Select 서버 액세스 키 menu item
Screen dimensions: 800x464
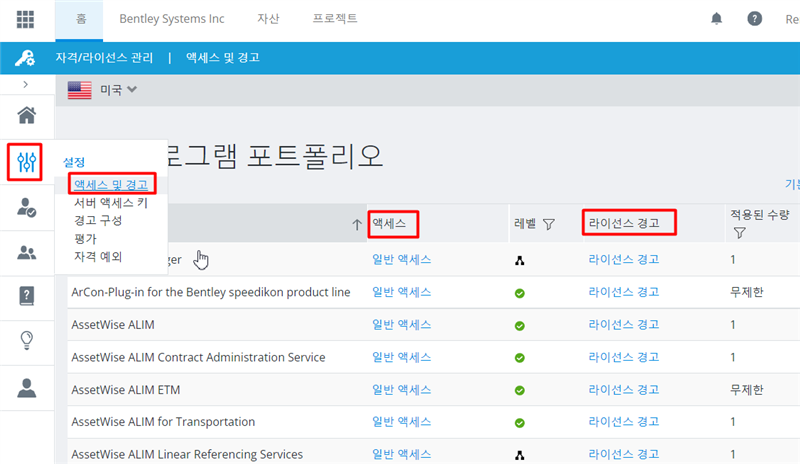111,203
